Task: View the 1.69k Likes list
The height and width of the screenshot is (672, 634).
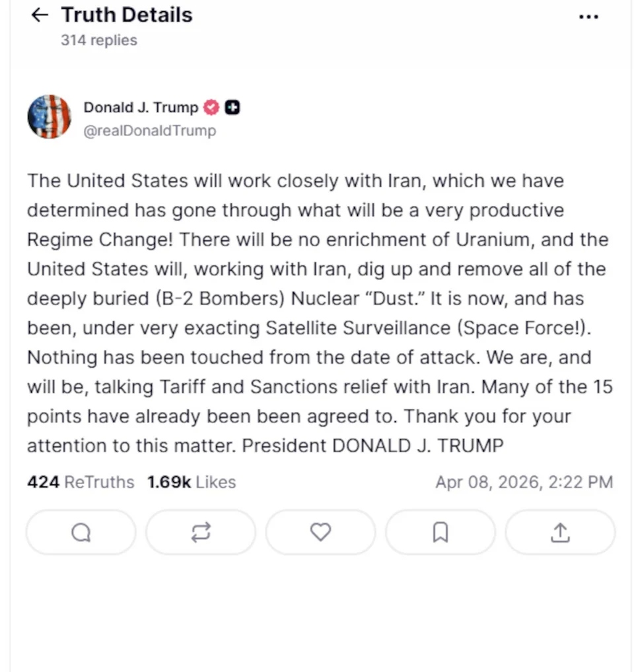Action: point(191,483)
